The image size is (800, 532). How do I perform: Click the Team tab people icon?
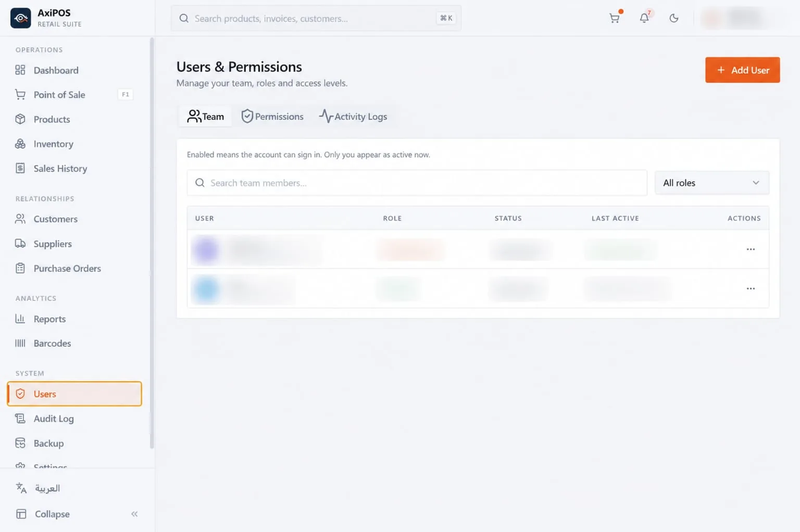(194, 116)
